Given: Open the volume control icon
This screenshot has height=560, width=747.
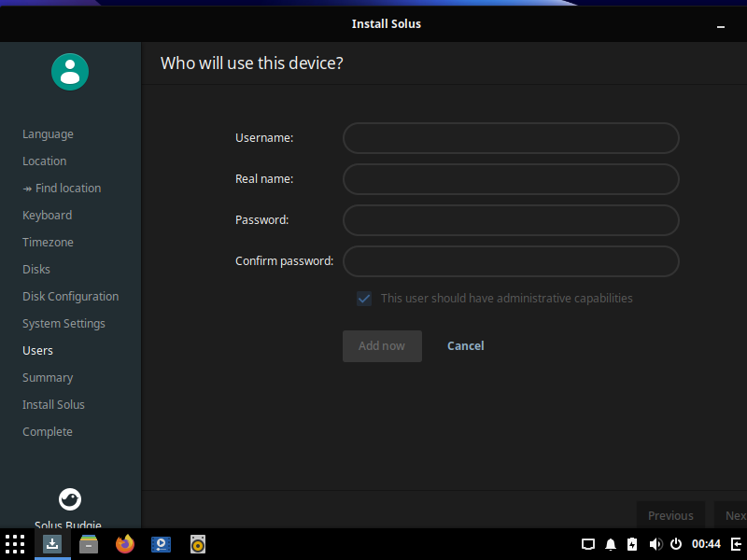Looking at the screenshot, I should click(655, 544).
